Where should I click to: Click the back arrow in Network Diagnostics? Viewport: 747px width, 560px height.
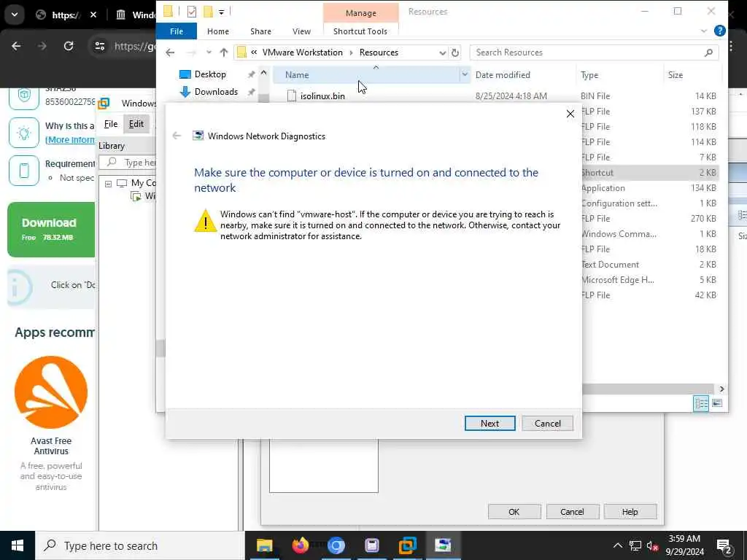tap(177, 136)
